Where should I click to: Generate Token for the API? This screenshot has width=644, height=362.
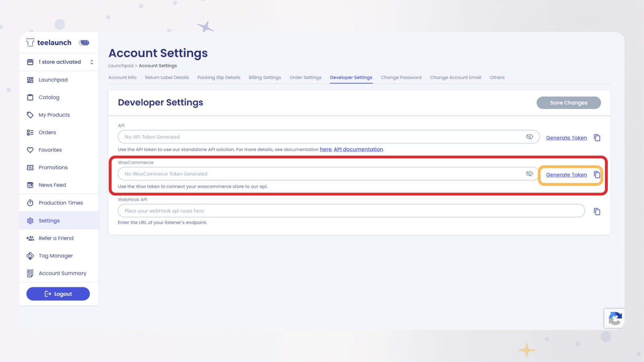coord(566,138)
